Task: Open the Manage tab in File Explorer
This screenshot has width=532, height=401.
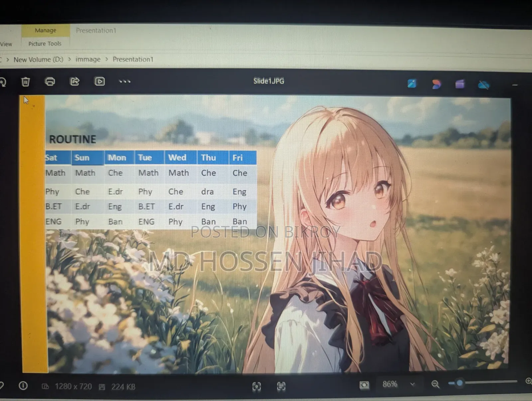Action: coord(46,30)
